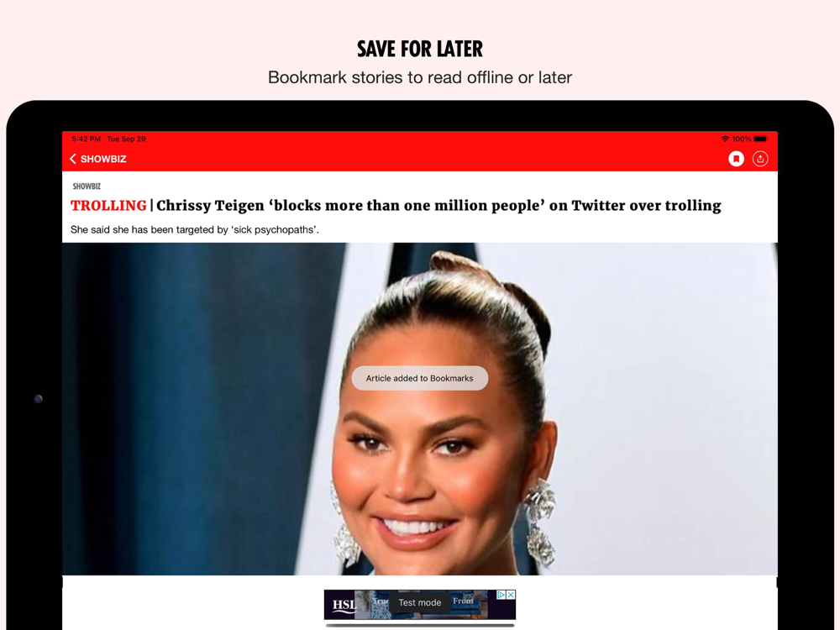
Task: Dismiss the 'Article added to Bookmarks' toast
Action: coord(420,378)
